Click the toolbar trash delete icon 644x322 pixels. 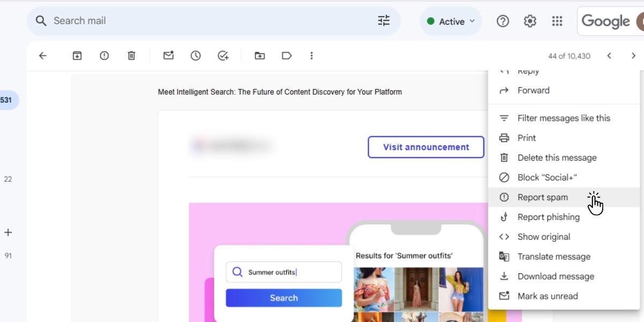coord(131,56)
